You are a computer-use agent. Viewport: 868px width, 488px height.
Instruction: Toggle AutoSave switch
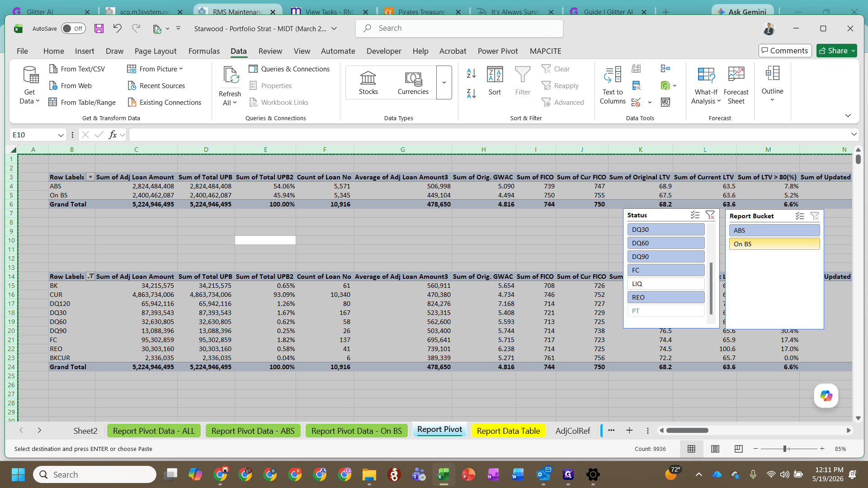point(73,28)
